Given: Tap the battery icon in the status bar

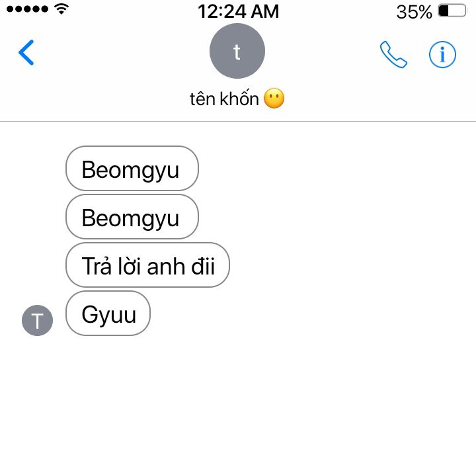Looking at the screenshot, I should click(x=452, y=11).
